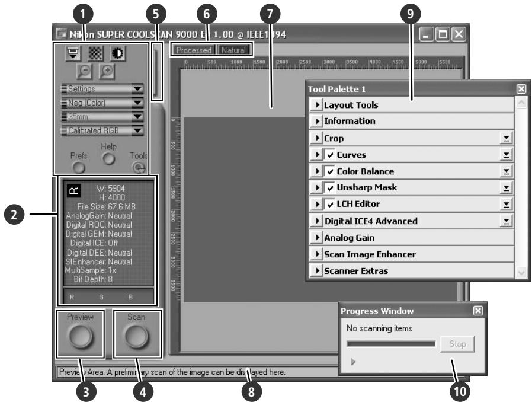532x402 pixels.
Task: Click the "AnalogGain: Neutral" info line
Action: pos(99,216)
